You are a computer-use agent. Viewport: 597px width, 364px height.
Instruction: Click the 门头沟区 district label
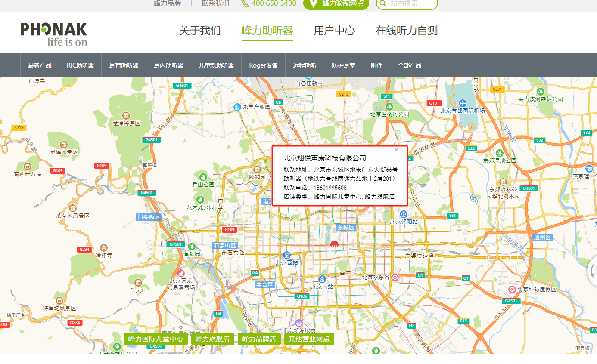[x=148, y=217]
